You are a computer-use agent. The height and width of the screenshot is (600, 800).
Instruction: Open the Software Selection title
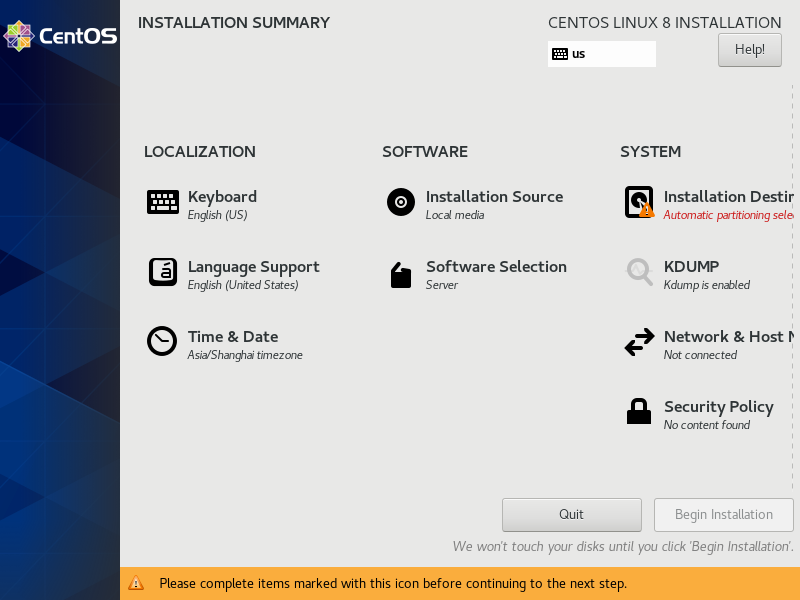496,266
